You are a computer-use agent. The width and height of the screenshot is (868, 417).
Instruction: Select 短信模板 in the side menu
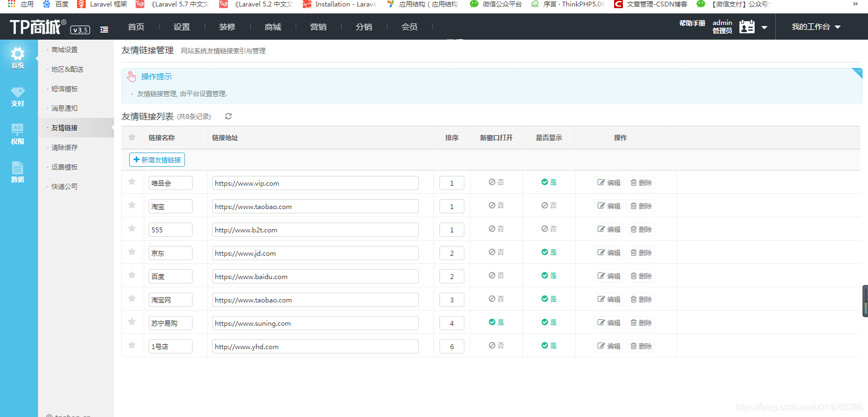tap(65, 89)
